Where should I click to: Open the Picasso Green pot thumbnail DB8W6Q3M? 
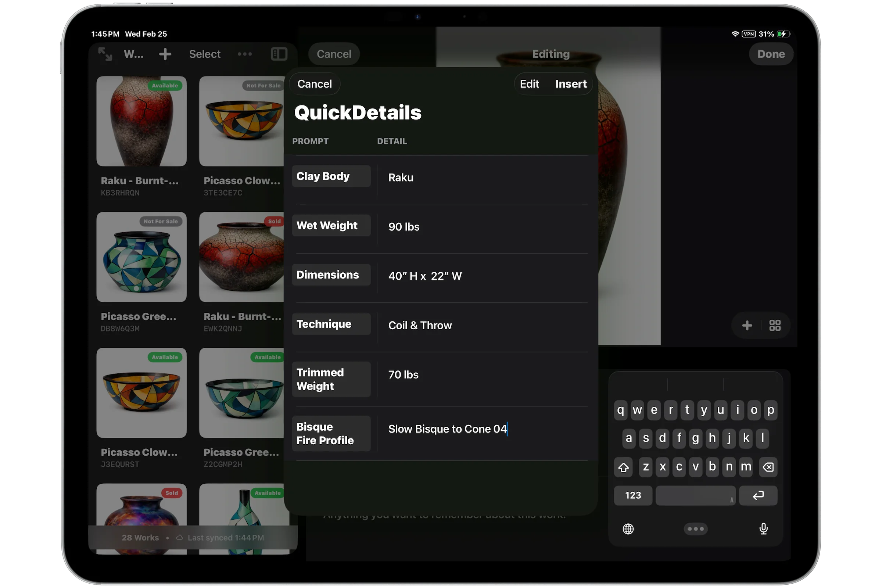click(141, 257)
